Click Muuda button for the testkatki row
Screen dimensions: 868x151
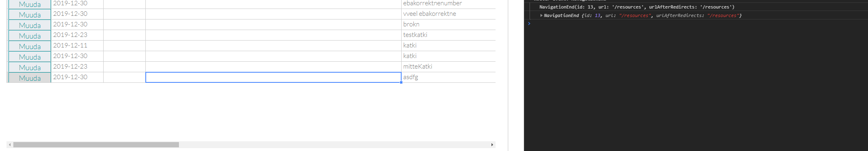pos(30,36)
